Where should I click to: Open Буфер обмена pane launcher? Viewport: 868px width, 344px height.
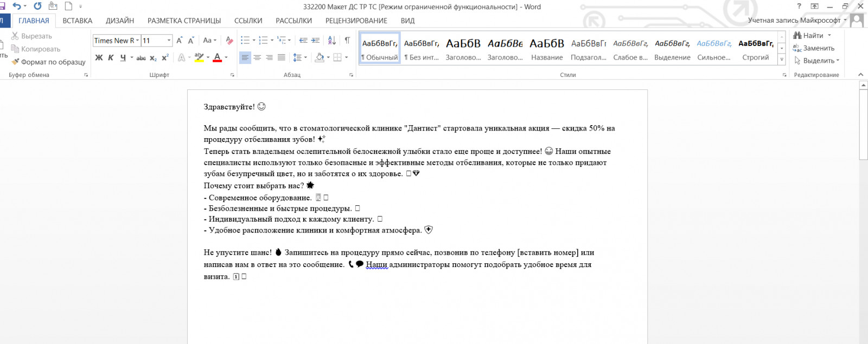click(86, 75)
